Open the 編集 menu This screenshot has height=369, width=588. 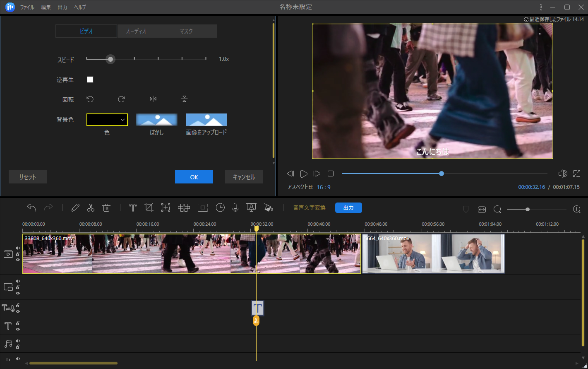pos(46,7)
